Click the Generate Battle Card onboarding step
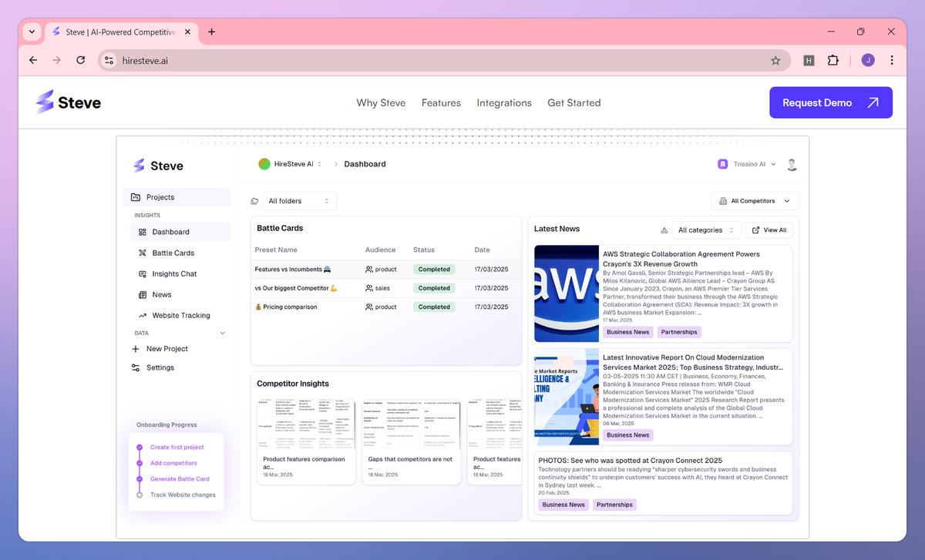Viewport: 925px width, 560px height. pos(180,479)
